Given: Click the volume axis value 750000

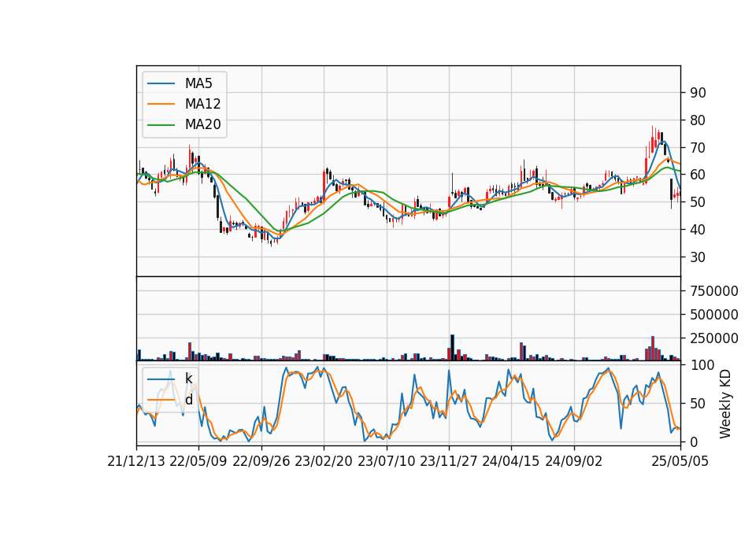Looking at the screenshot, I should [x=714, y=291].
